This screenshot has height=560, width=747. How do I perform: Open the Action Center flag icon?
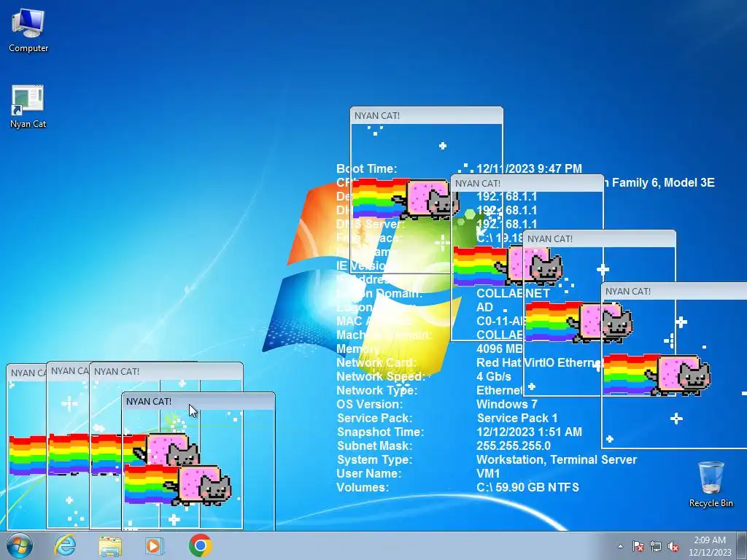point(638,546)
